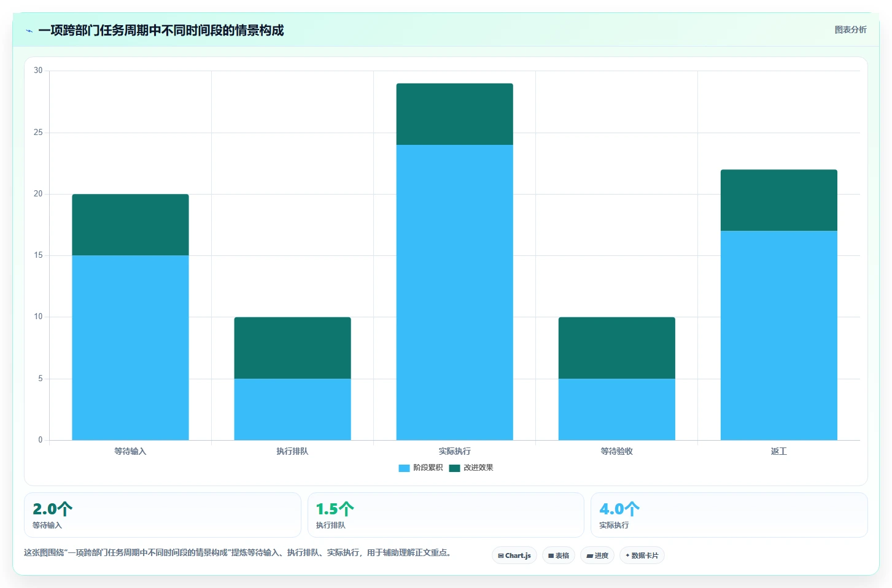Click the lightning icon beside the chart title
This screenshot has width=892, height=588.
coord(29,31)
